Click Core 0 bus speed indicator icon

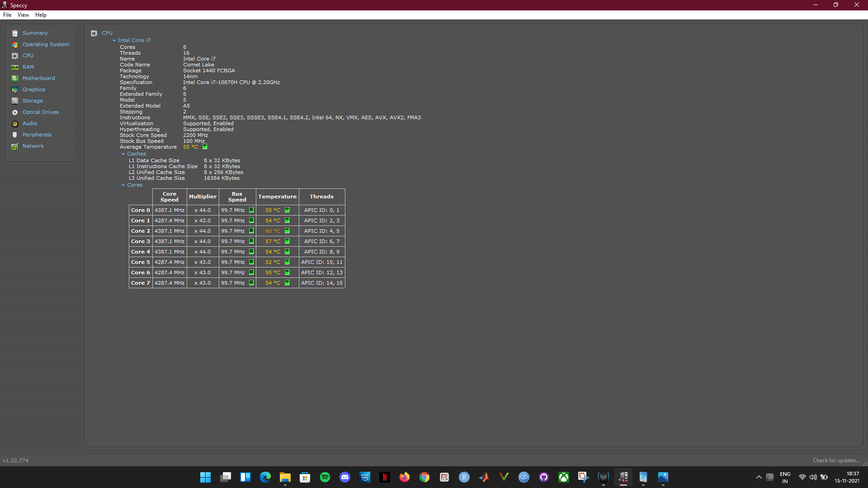[x=251, y=210]
